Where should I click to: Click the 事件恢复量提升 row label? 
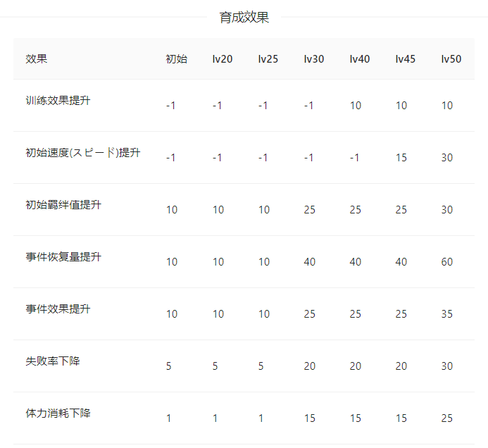pyautogui.click(x=63, y=257)
